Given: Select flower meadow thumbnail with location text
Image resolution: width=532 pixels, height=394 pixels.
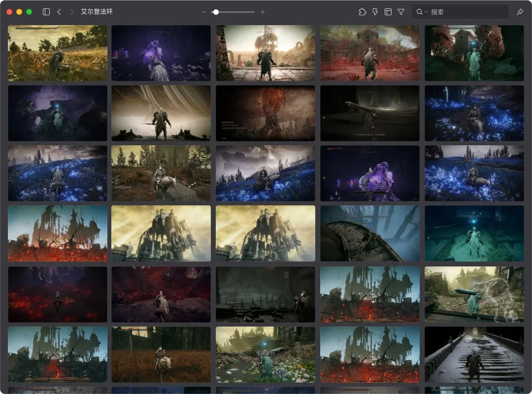Looking at the screenshot, I should (266, 354).
